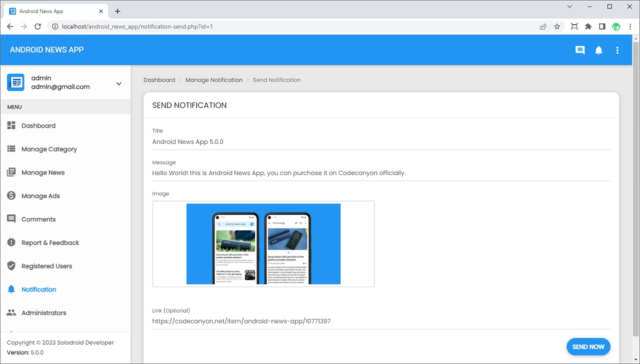The width and height of the screenshot is (640, 364).
Task: View site information icon beside URL
Action: 54,26
